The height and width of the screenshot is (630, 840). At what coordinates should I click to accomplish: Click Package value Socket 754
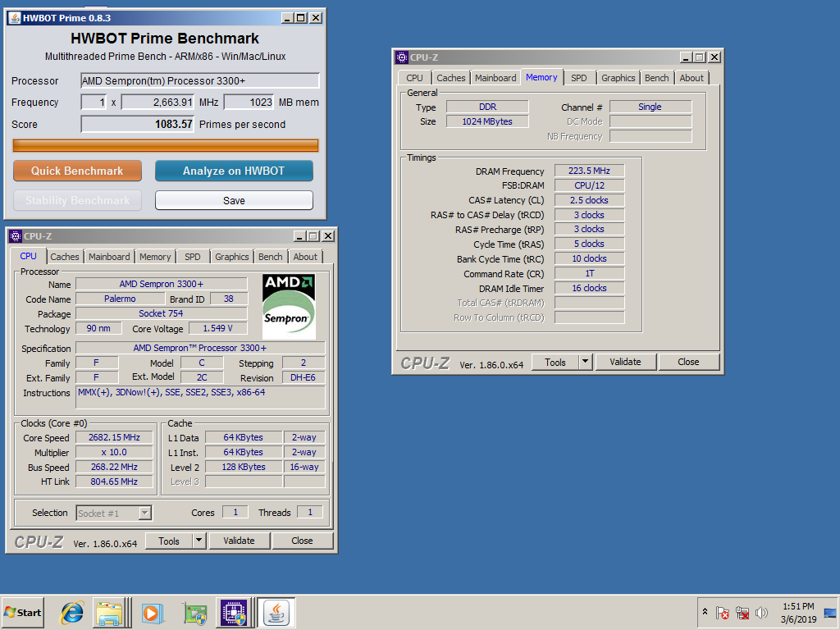click(x=162, y=313)
